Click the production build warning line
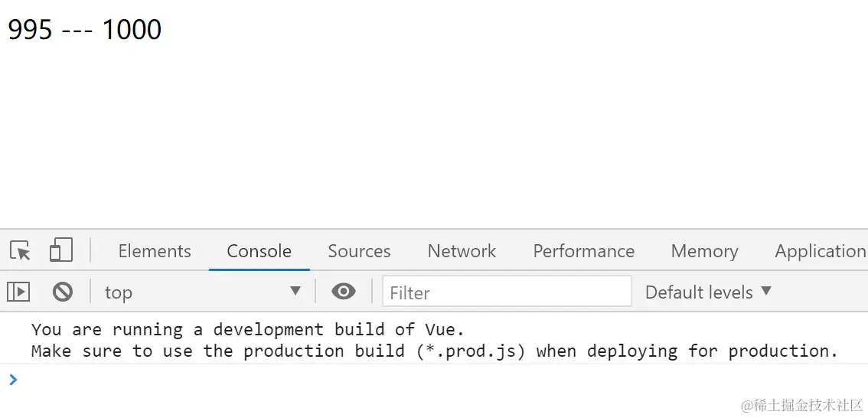 (x=435, y=351)
